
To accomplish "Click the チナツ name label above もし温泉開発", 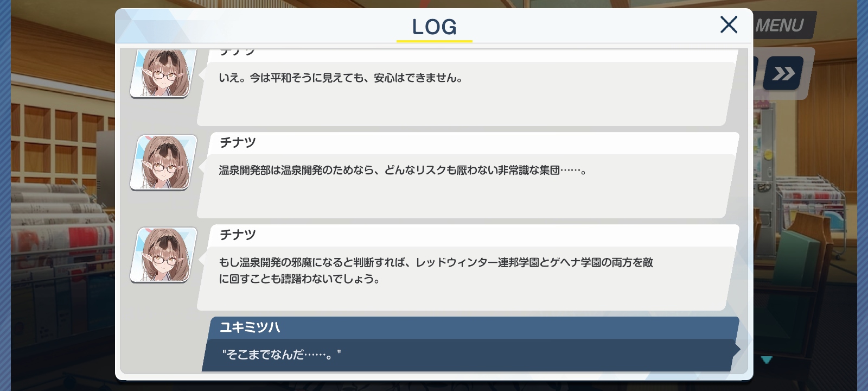I will [x=238, y=235].
